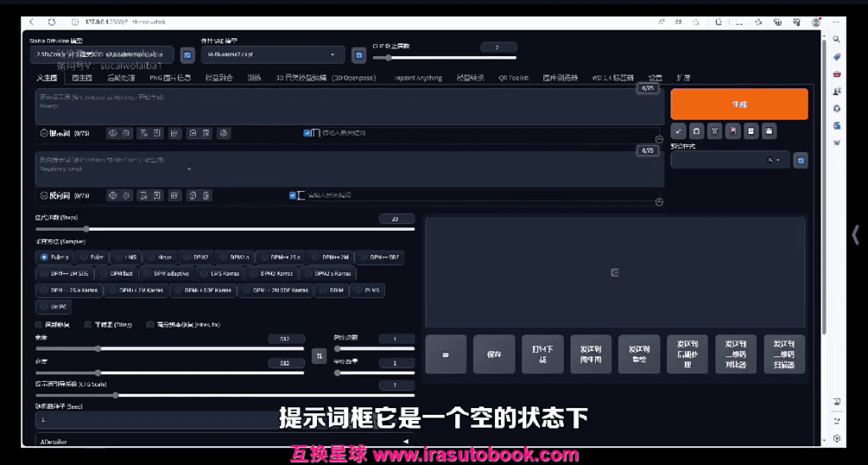This screenshot has width=868, height=465.
Task: Click the trash icon in negative prompt toolbar
Action: point(206,196)
